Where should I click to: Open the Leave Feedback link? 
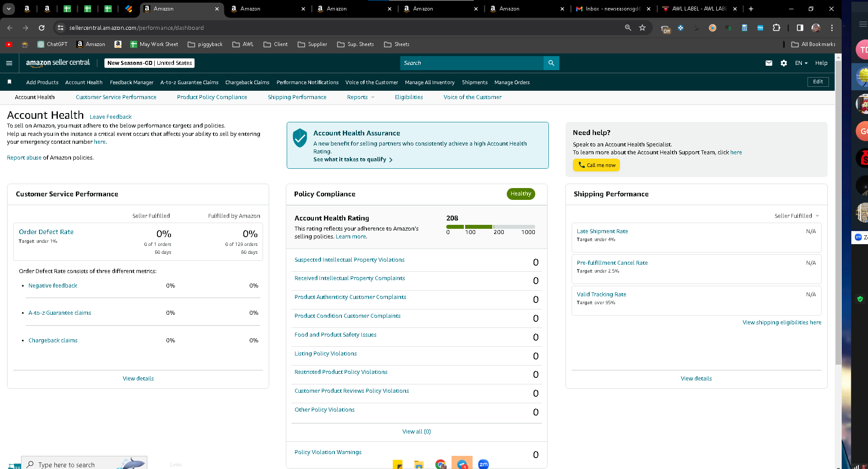pos(110,117)
